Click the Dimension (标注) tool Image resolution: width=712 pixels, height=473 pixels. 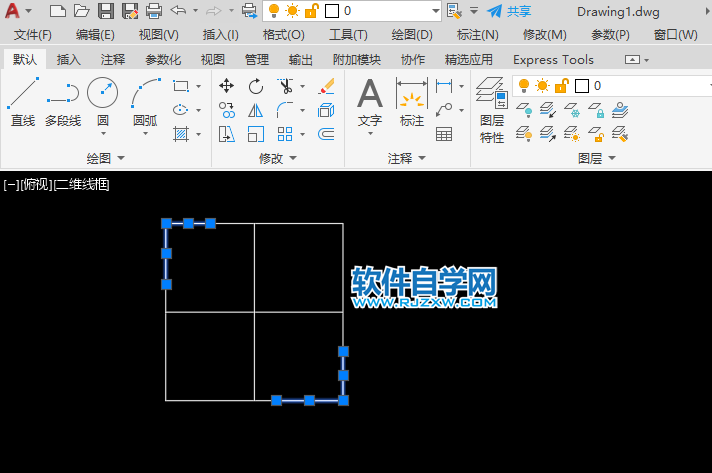pyautogui.click(x=411, y=102)
